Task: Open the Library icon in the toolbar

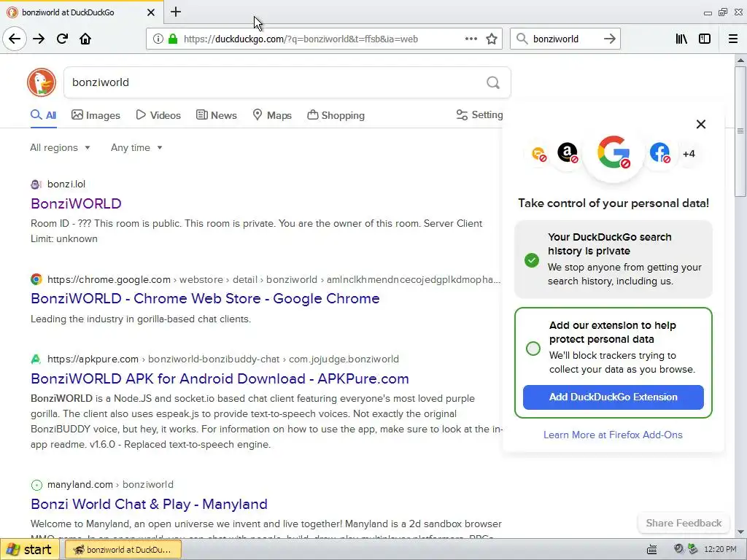Action: pos(681,39)
